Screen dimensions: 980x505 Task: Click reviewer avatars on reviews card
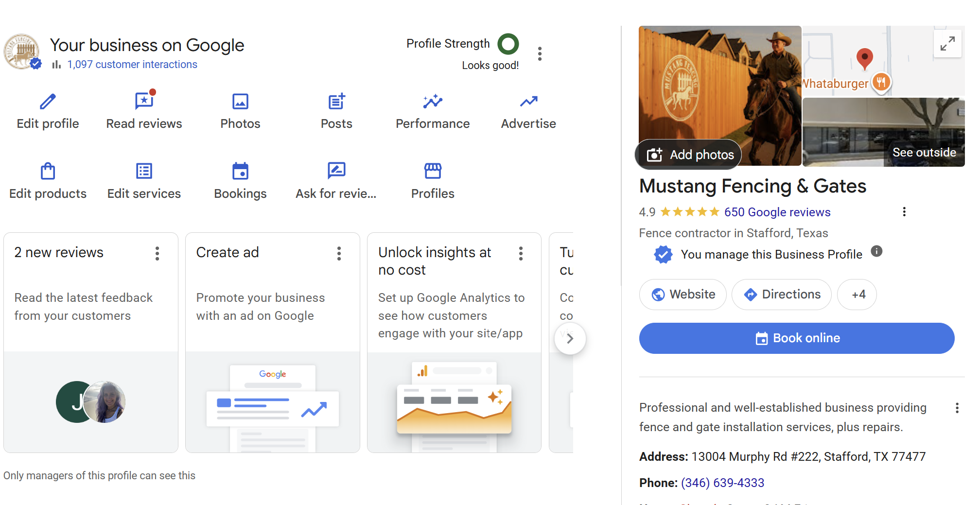(x=91, y=402)
